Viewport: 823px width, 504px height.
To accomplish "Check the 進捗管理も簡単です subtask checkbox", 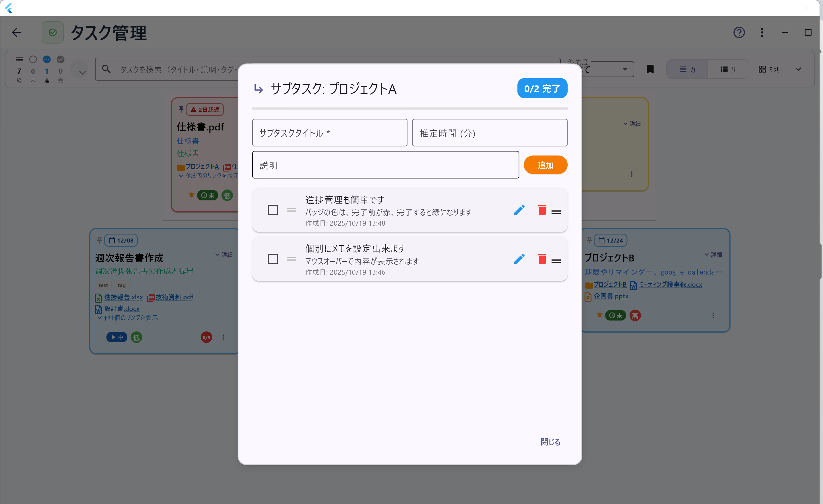I will tap(273, 210).
